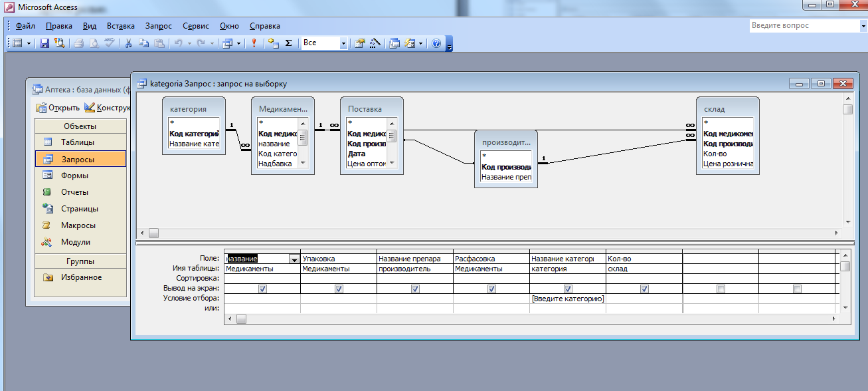Open the View mode dropdown arrow
868x391 pixels.
click(29, 43)
